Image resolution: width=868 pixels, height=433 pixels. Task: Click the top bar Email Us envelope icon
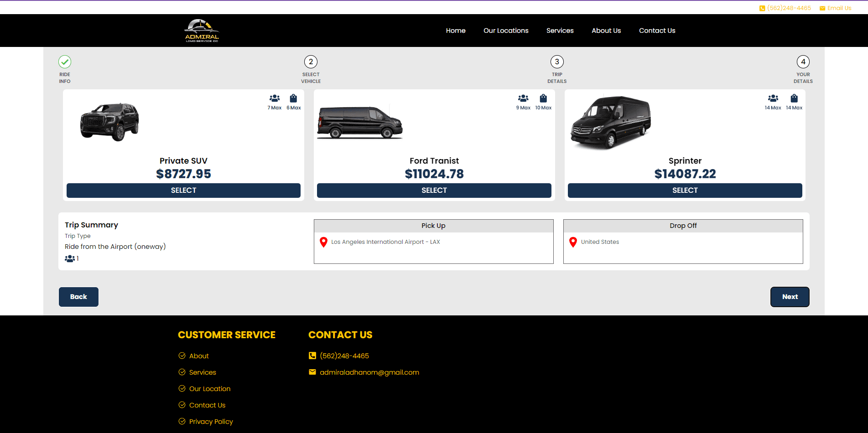822,8
